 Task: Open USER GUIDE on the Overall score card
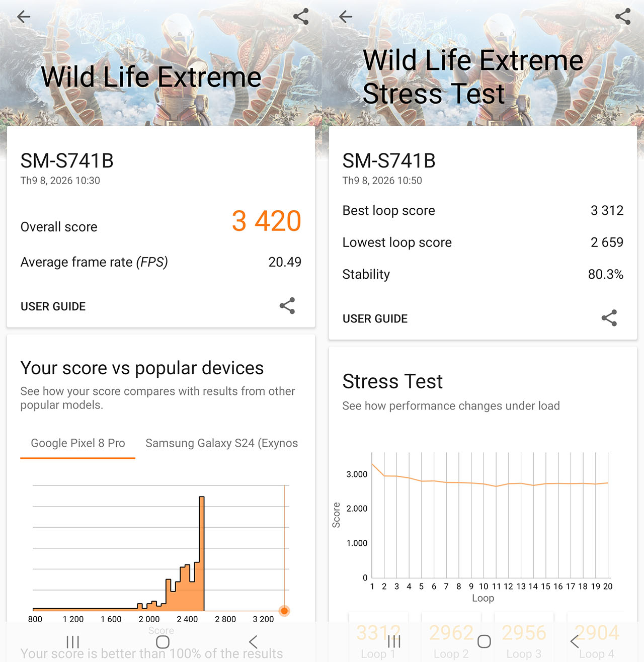(53, 306)
